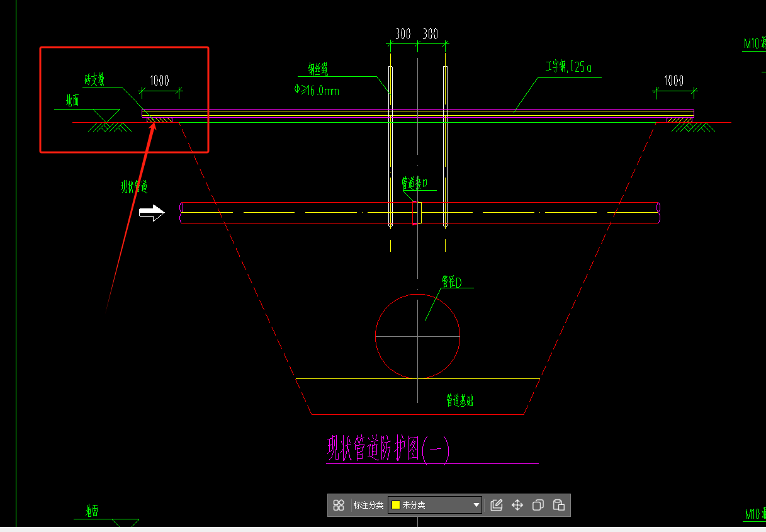This screenshot has width=766, height=532.
Task: Click the 管道基础 label
Action: (x=460, y=400)
